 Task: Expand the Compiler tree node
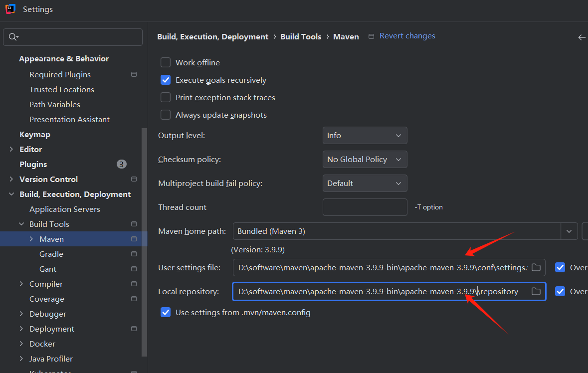(x=21, y=284)
